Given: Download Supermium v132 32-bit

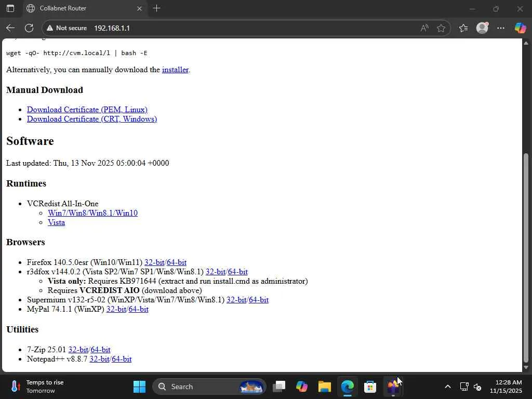Looking at the screenshot, I should (x=236, y=300).
